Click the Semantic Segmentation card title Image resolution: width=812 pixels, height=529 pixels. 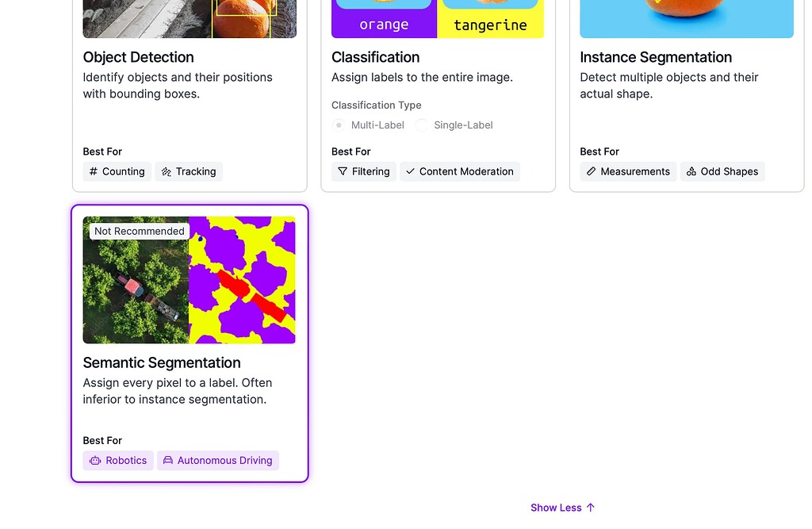pos(162,362)
